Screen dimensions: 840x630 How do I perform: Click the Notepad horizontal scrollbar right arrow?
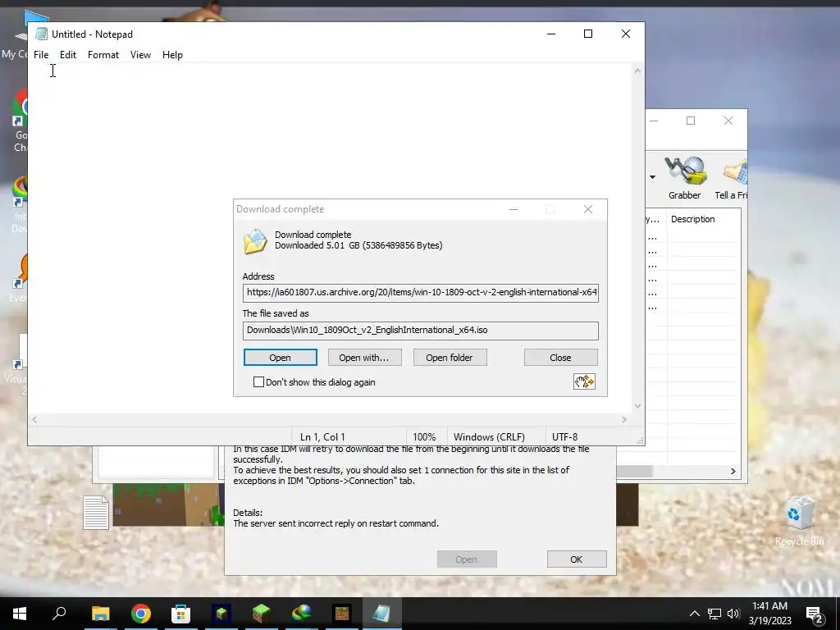point(624,420)
